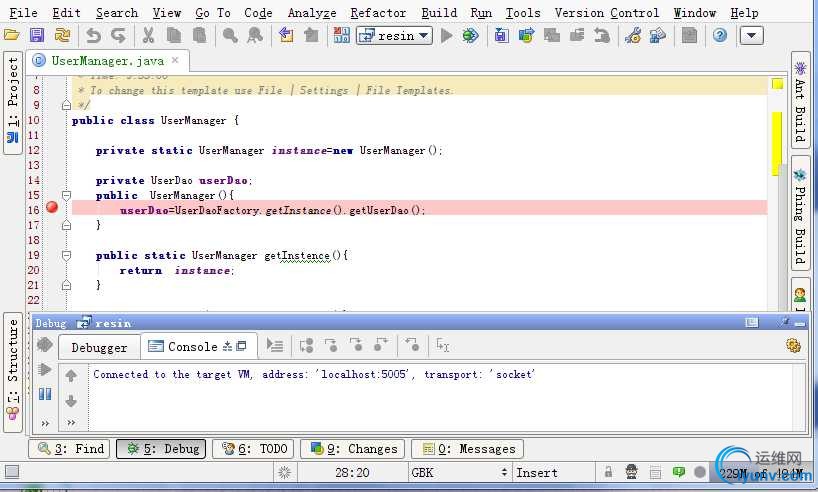Open the Refactor menu
Viewport: 818px width, 492px height.
pos(378,13)
